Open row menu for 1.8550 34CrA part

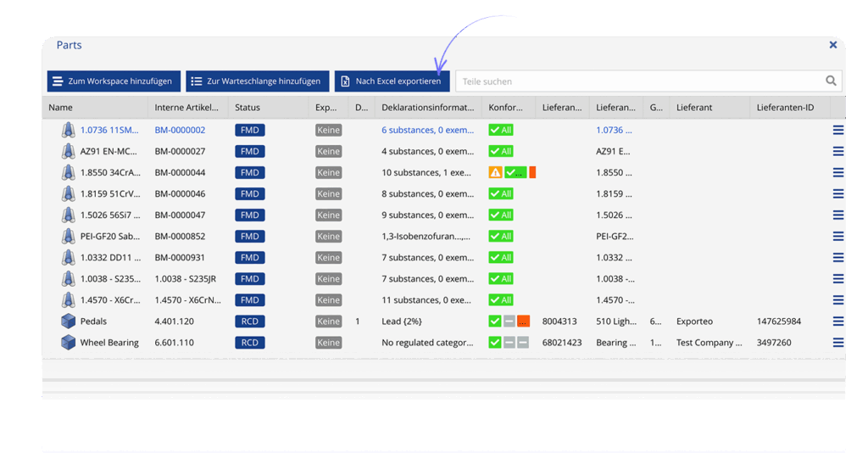838,173
